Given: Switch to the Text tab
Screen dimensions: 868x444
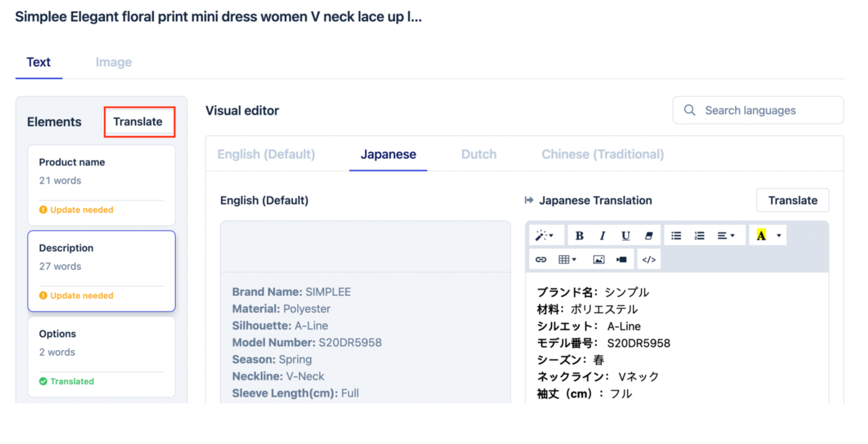Looking at the screenshot, I should 39,62.
